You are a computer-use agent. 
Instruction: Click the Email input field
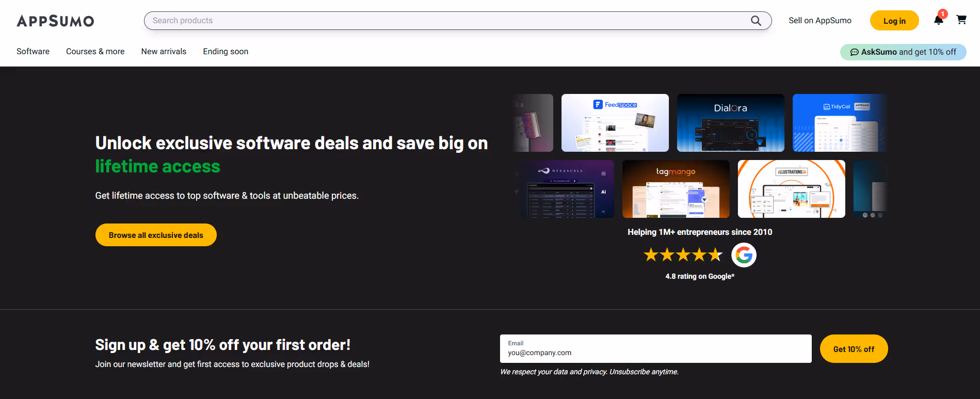(x=655, y=349)
